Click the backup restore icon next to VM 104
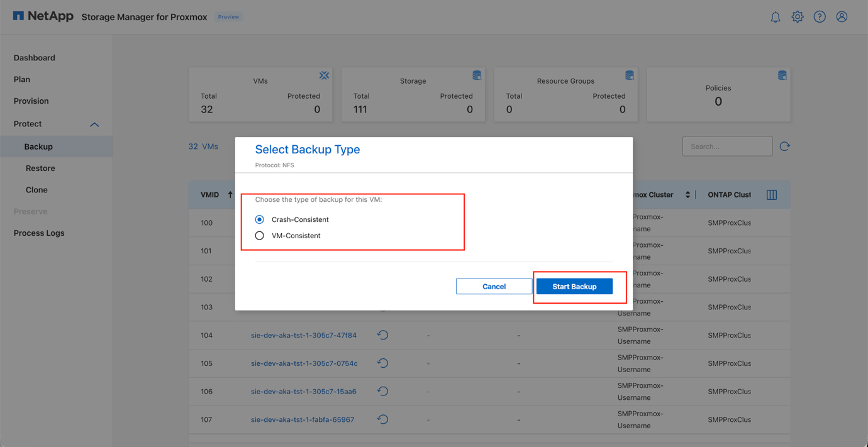This screenshot has height=447, width=868. point(382,335)
